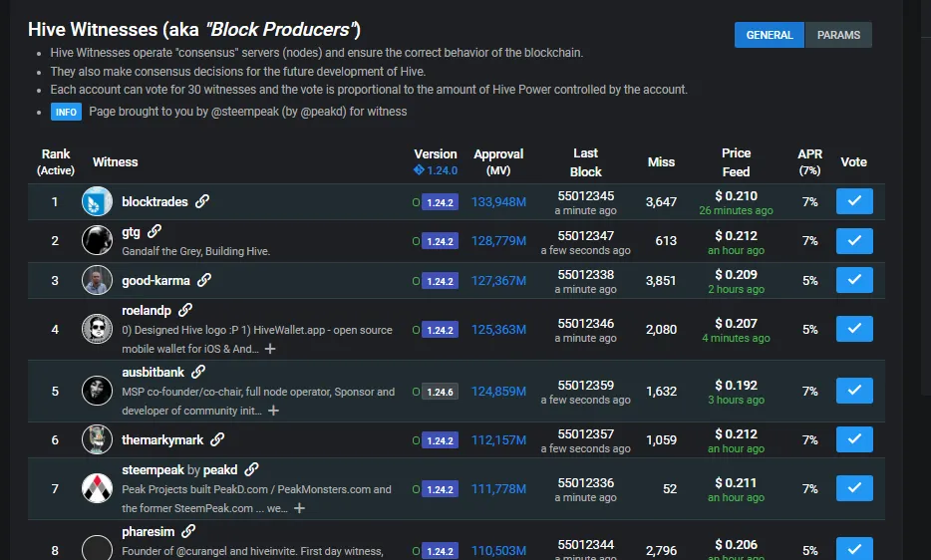Open good-karma witness name link
This screenshot has height=560, width=931.
(156, 280)
